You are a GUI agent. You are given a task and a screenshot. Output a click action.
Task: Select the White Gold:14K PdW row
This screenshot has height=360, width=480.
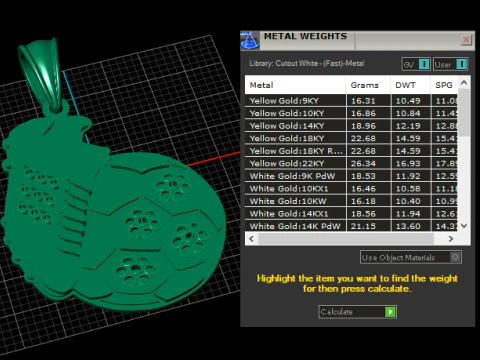tap(351, 226)
